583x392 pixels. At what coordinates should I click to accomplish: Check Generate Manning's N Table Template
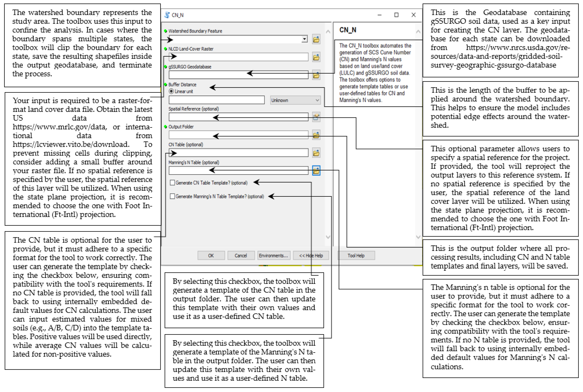(x=172, y=196)
